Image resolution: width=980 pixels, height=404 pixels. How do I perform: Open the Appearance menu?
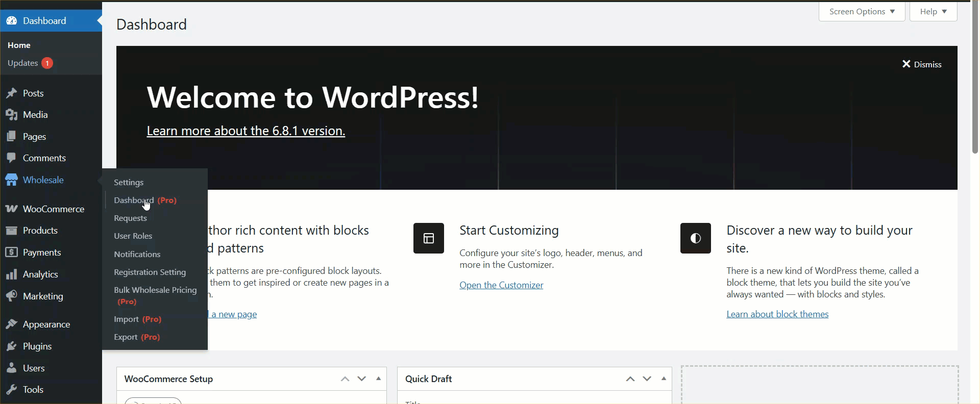(46, 324)
